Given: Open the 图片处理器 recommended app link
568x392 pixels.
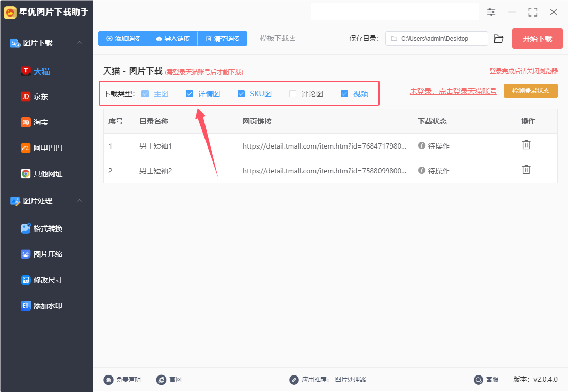Looking at the screenshot, I should pos(350,380).
